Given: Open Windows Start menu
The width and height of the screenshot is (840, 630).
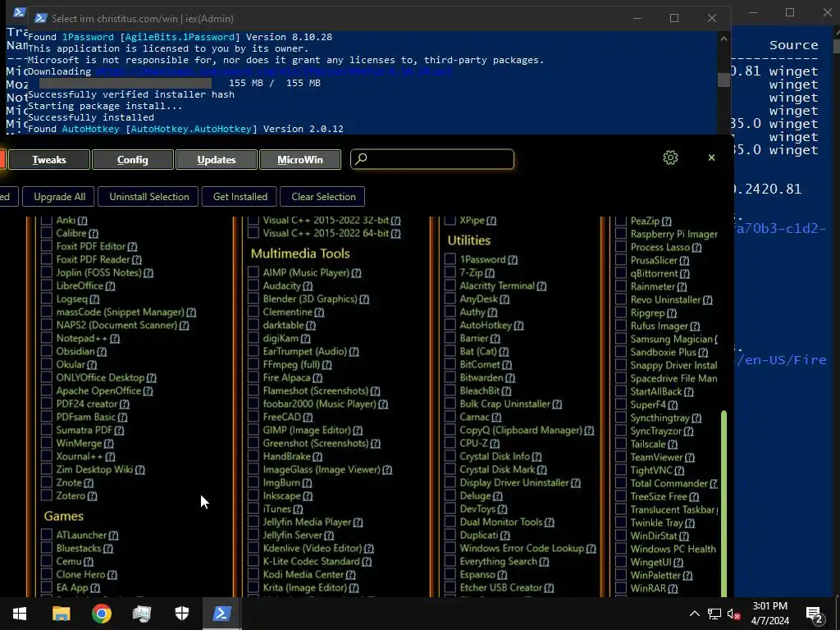Looking at the screenshot, I should (x=20, y=614).
